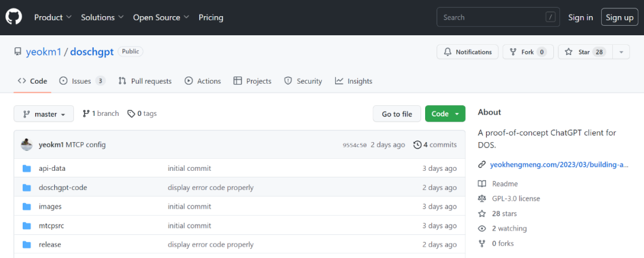Focus the Search input field
The image size is (644, 258).
click(x=492, y=17)
